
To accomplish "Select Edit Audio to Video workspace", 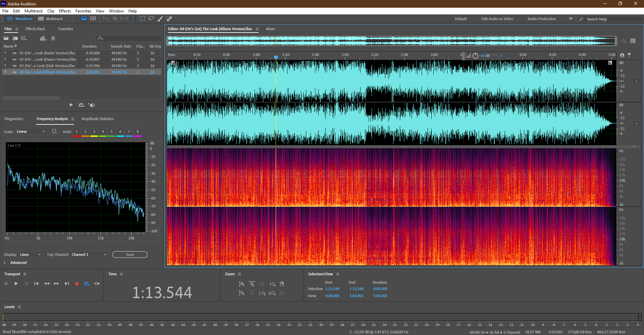I will tap(497, 19).
